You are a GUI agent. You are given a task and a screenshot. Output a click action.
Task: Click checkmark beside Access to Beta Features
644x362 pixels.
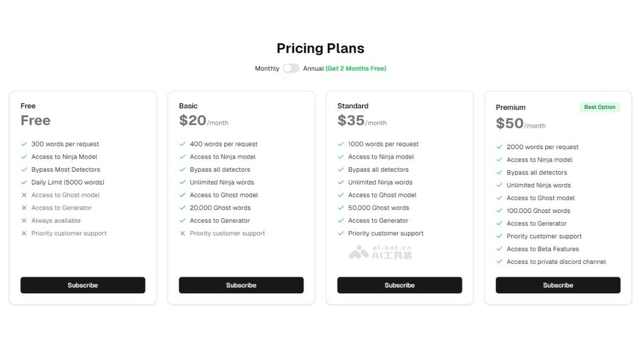pyautogui.click(x=499, y=249)
